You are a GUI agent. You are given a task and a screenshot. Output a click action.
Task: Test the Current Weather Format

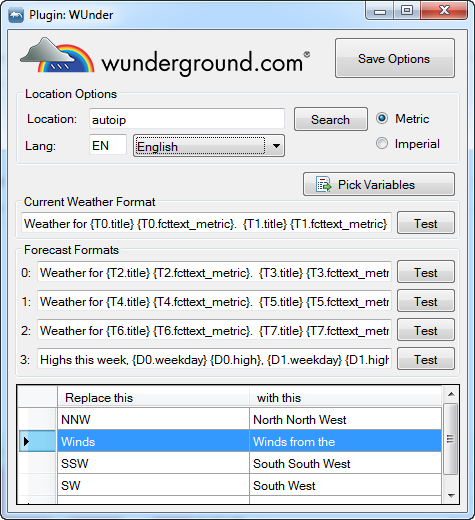tap(426, 223)
